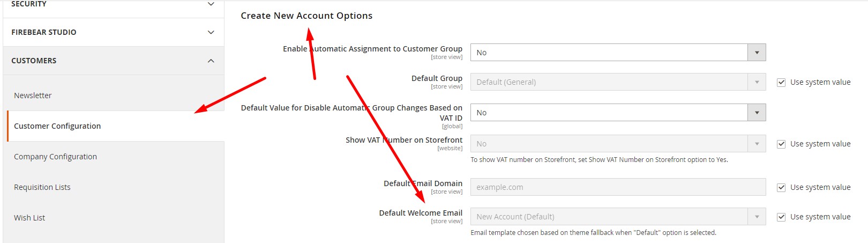Click the Default Email Domain input field

617,187
